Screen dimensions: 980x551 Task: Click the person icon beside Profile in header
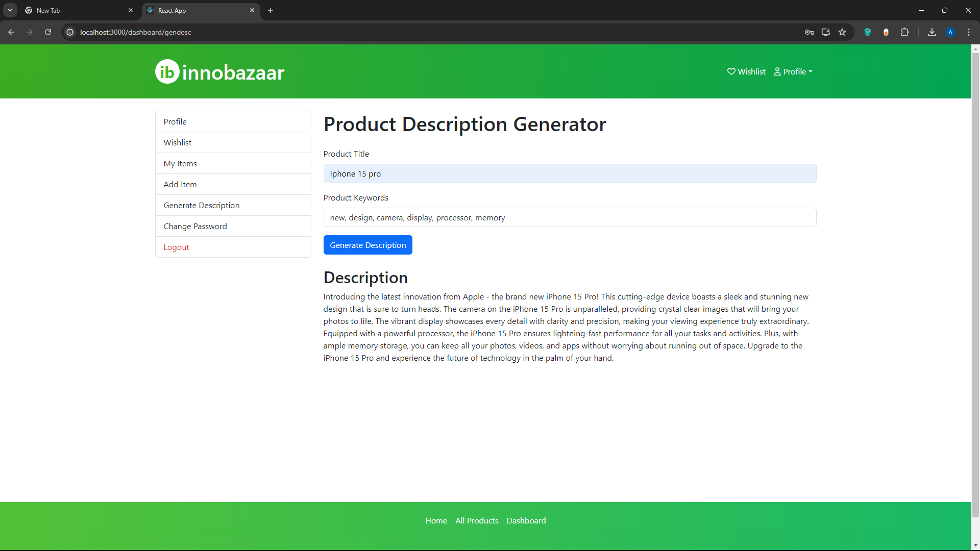[x=777, y=71]
